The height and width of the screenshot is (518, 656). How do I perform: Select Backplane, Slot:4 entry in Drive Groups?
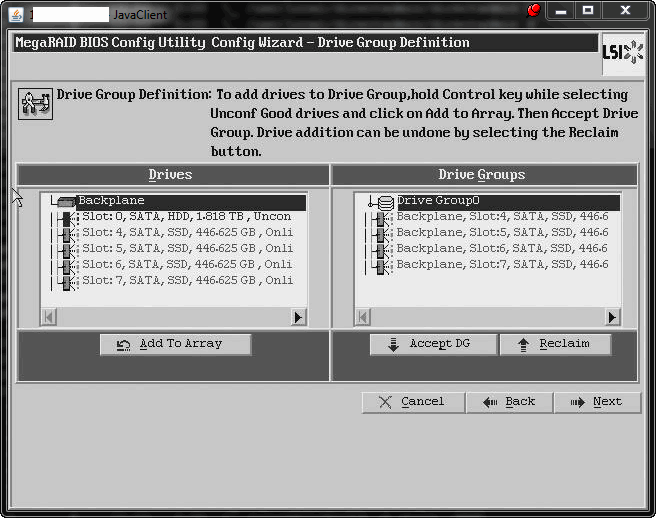pos(502,216)
